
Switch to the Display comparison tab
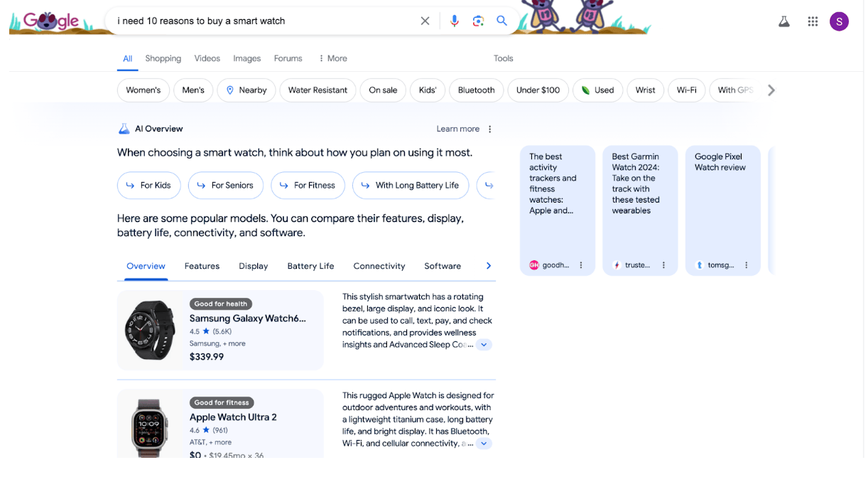(254, 266)
